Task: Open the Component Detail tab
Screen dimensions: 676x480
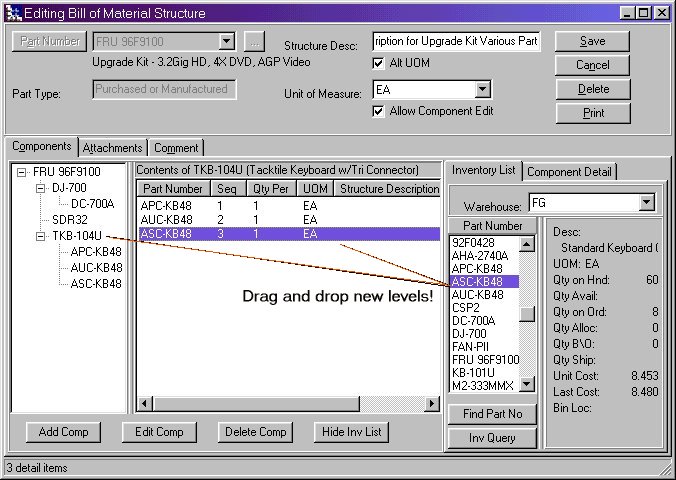Action: pyautogui.click(x=570, y=172)
